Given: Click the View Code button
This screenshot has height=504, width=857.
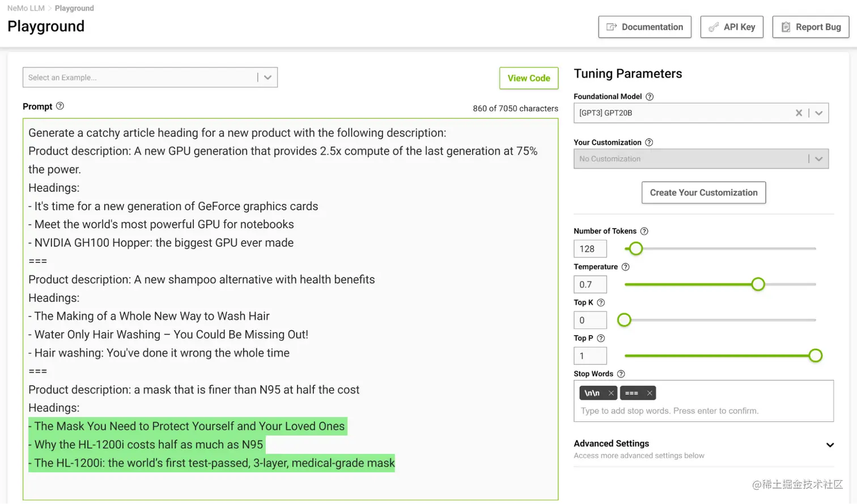Looking at the screenshot, I should tap(528, 78).
